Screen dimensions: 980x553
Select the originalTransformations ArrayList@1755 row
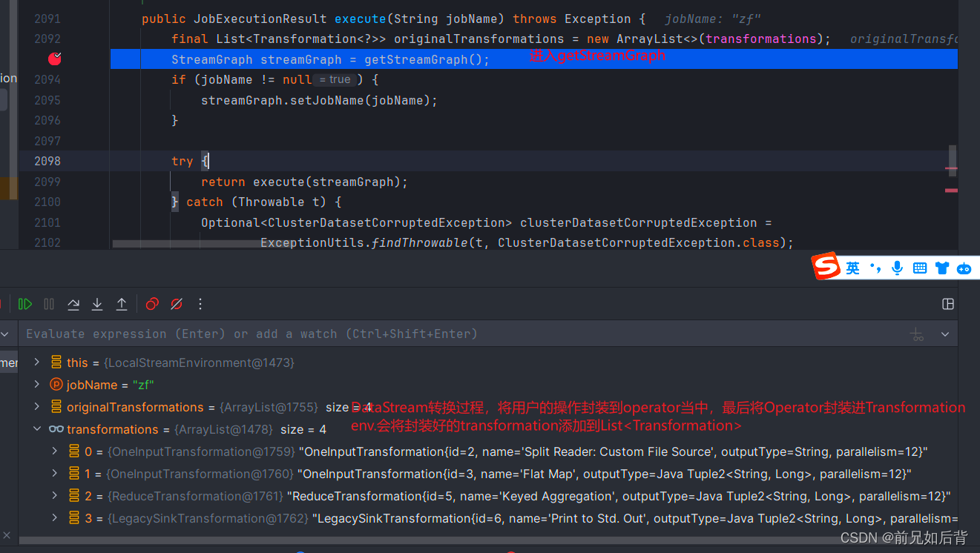click(x=488, y=407)
